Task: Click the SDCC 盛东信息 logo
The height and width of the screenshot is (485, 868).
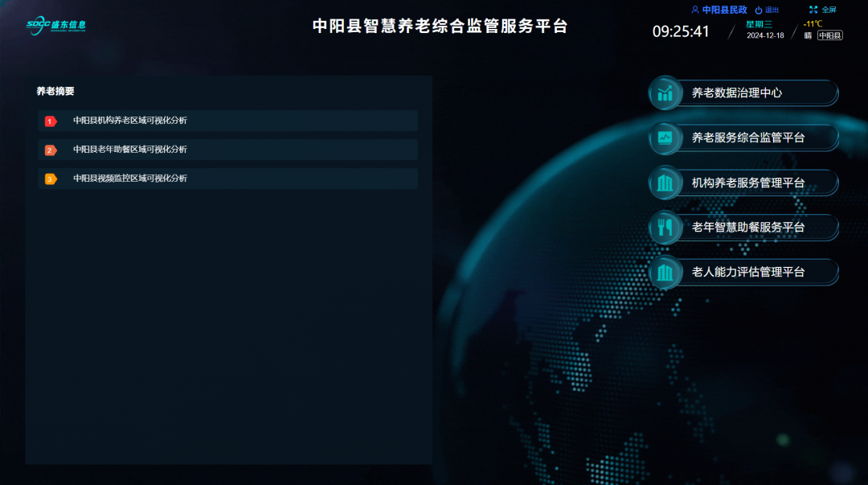Action: click(x=56, y=25)
